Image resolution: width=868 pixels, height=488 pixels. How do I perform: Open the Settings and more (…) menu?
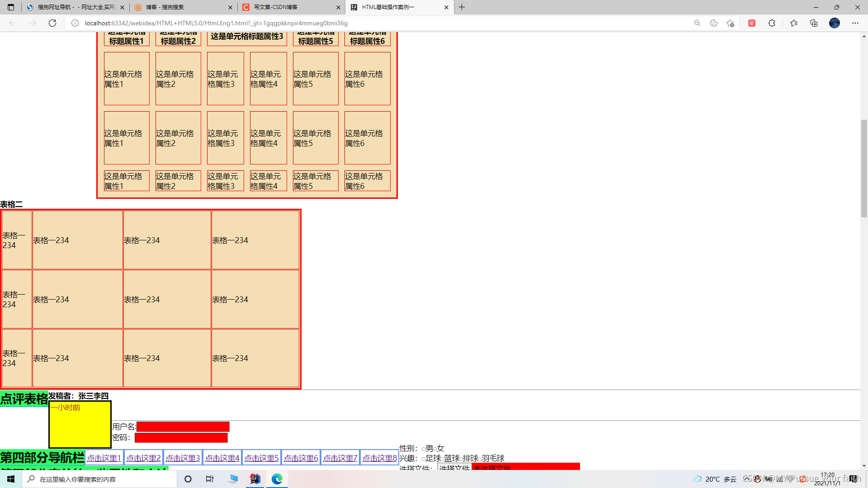855,23
